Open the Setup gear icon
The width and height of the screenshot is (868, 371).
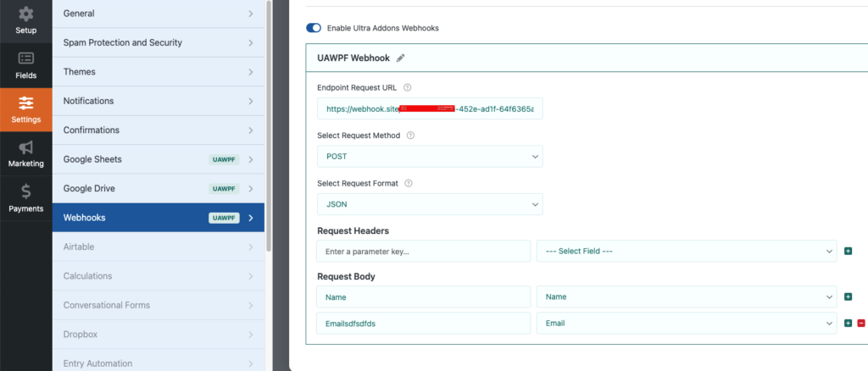(25, 15)
